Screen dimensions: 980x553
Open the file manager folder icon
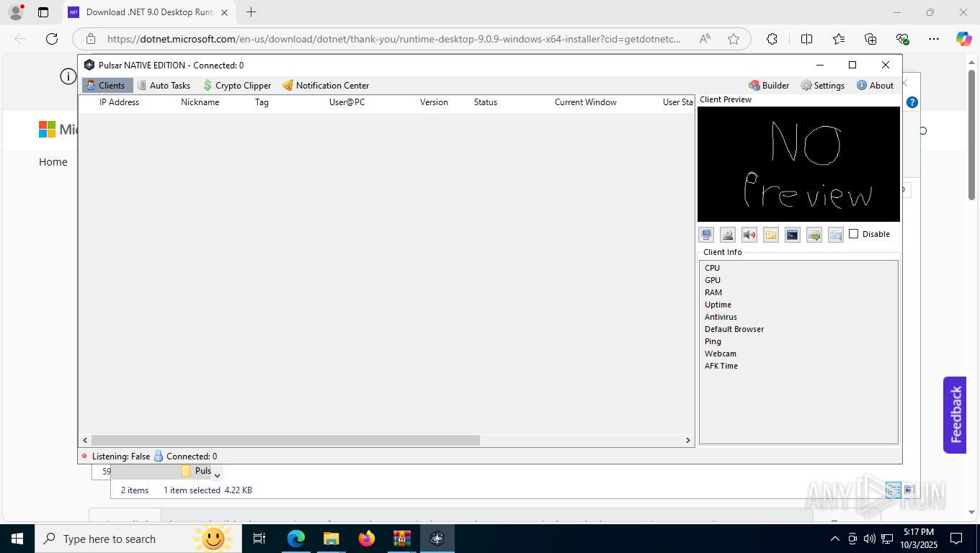[x=771, y=235]
